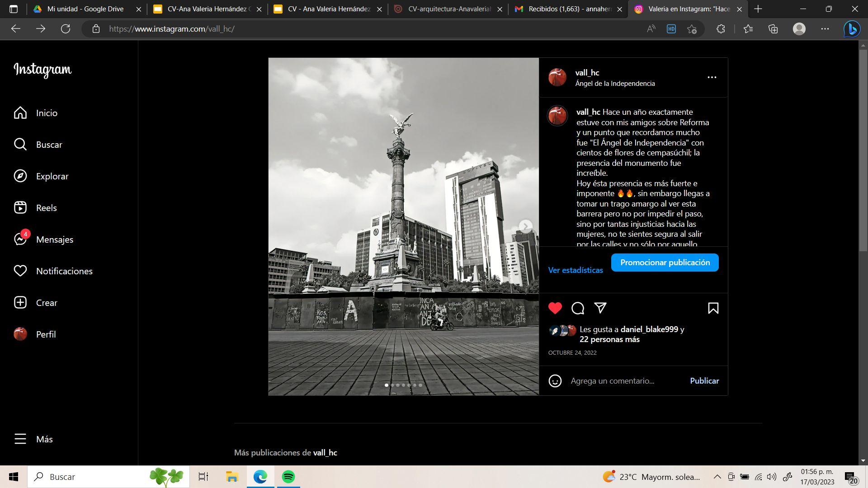Viewport: 868px width, 488px height.
Task: Go to next carousel photo arrow
Action: pos(525,226)
